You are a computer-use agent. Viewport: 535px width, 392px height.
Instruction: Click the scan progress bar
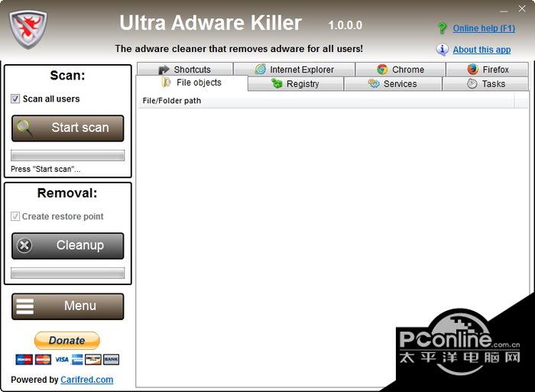tap(67, 156)
